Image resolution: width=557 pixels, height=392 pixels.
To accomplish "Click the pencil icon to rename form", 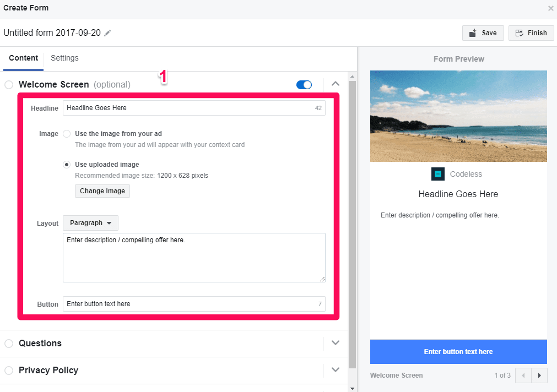I will [x=107, y=33].
